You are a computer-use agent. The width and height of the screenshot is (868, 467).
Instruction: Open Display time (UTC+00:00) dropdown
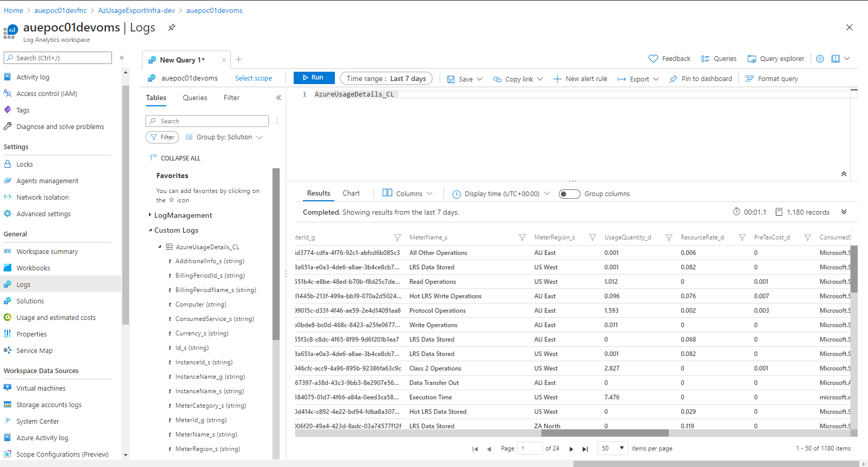[501, 194]
